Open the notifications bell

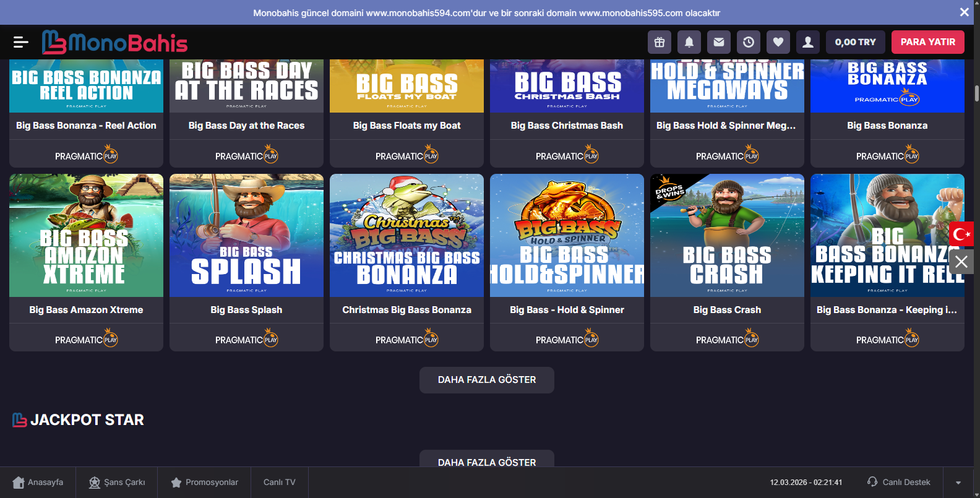(689, 42)
